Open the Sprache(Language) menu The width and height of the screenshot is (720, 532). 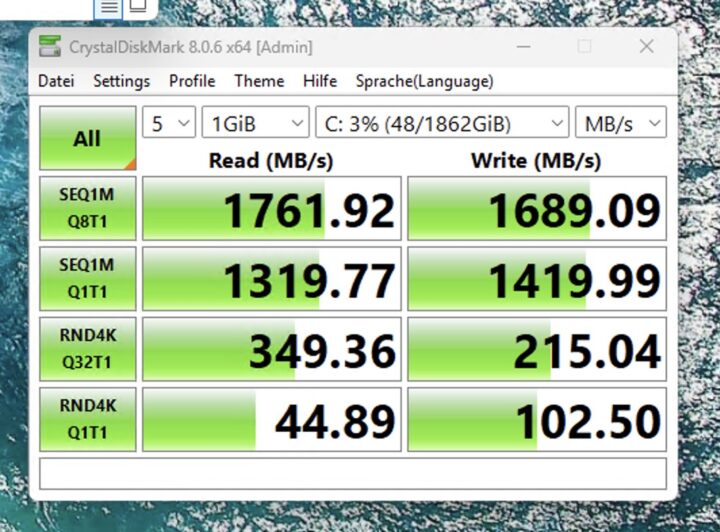(x=425, y=81)
